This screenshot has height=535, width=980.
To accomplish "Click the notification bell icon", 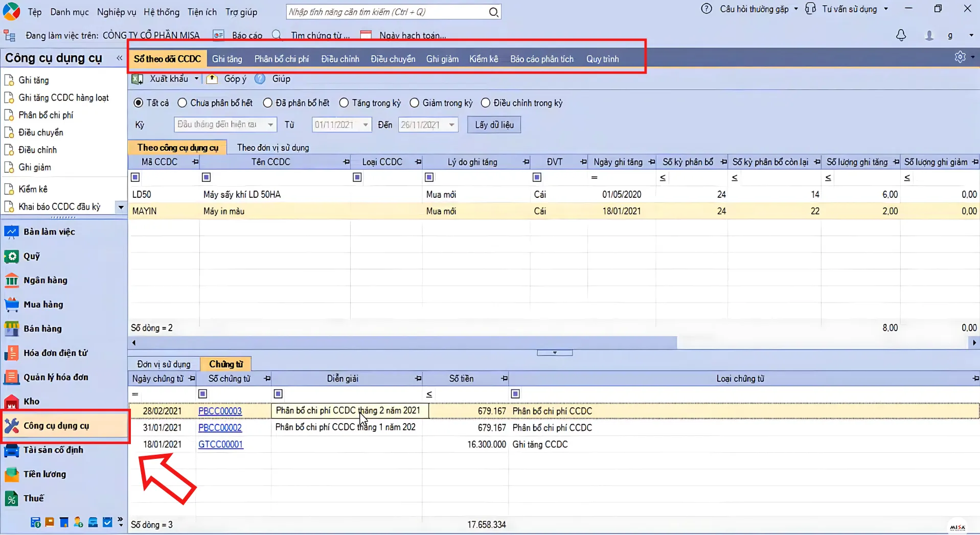I will 901,35.
